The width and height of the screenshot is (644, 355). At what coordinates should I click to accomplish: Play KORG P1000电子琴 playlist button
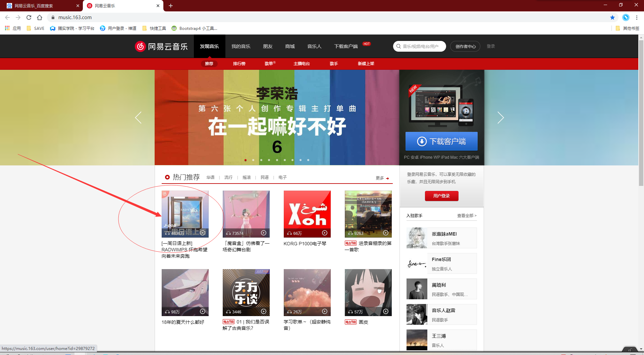[x=325, y=233]
